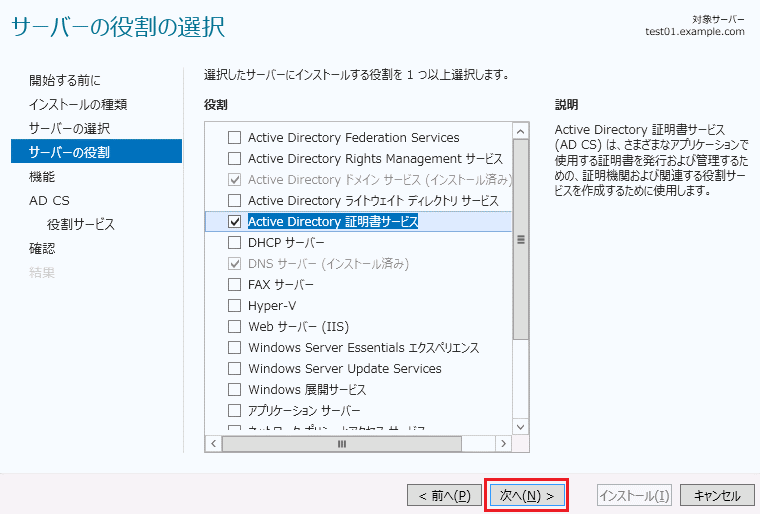Check アプリケーション サーバー checkbox

coord(235,411)
